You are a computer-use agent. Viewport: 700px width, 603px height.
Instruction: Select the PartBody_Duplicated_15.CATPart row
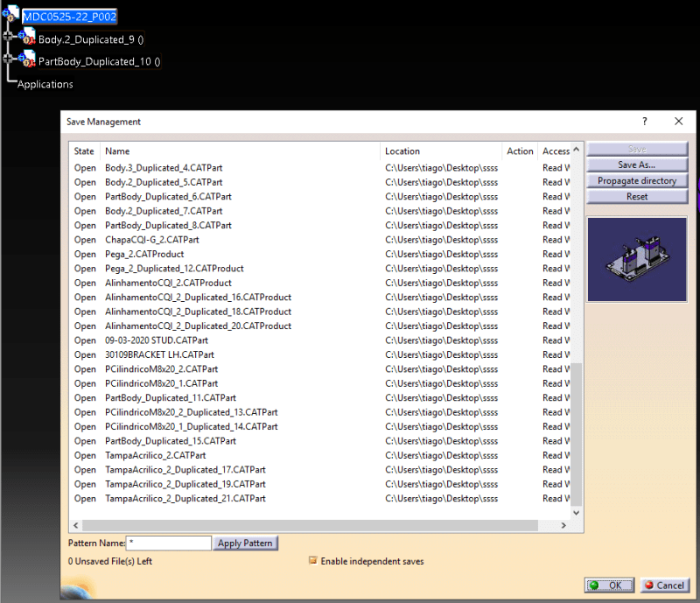[x=320, y=441]
